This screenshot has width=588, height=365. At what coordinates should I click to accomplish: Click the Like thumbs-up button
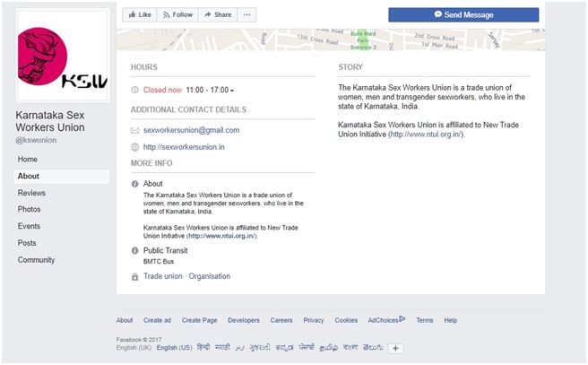[140, 14]
